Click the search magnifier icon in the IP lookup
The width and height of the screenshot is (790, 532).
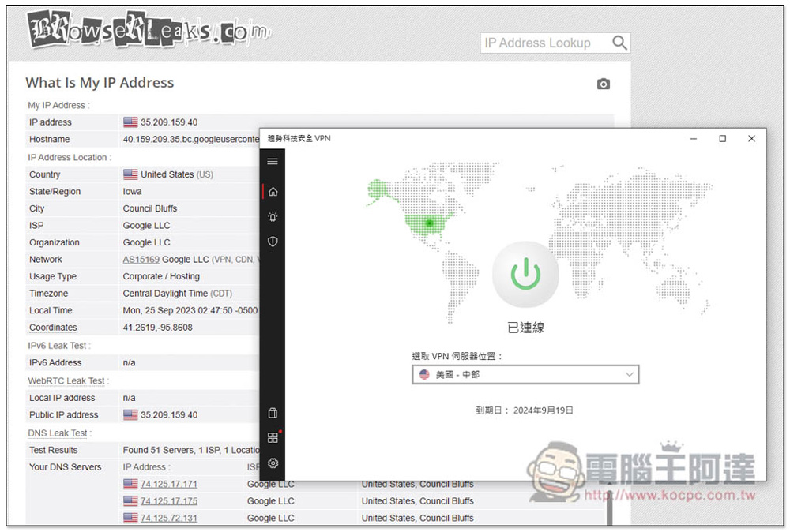point(619,43)
